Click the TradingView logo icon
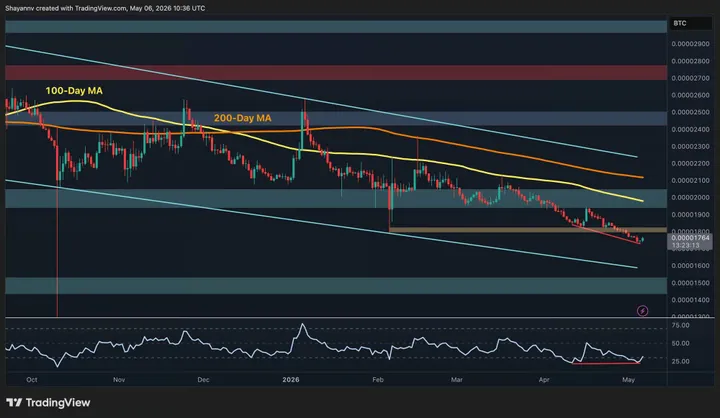The image size is (720, 418). point(14,403)
